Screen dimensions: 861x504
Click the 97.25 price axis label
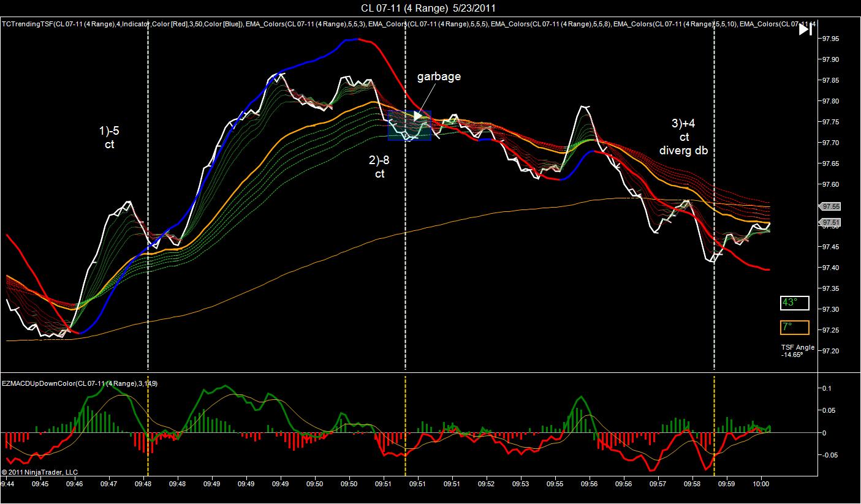830,330
